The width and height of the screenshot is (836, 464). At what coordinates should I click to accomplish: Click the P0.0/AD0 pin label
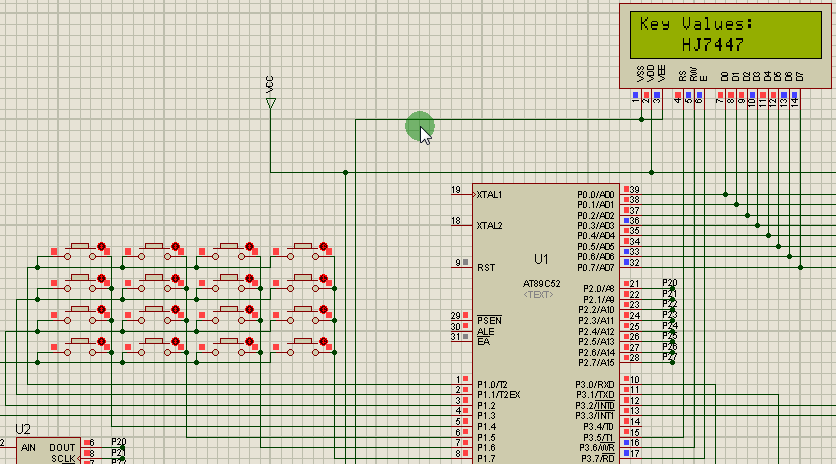point(596,195)
